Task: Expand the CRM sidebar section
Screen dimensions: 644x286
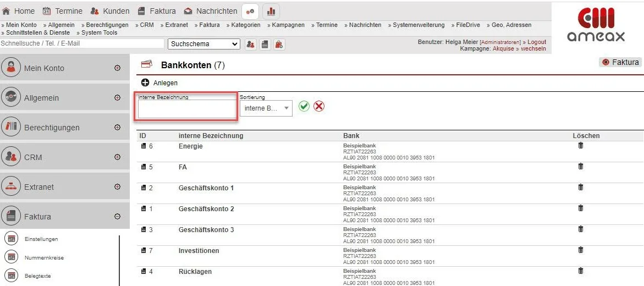Action: pos(117,157)
